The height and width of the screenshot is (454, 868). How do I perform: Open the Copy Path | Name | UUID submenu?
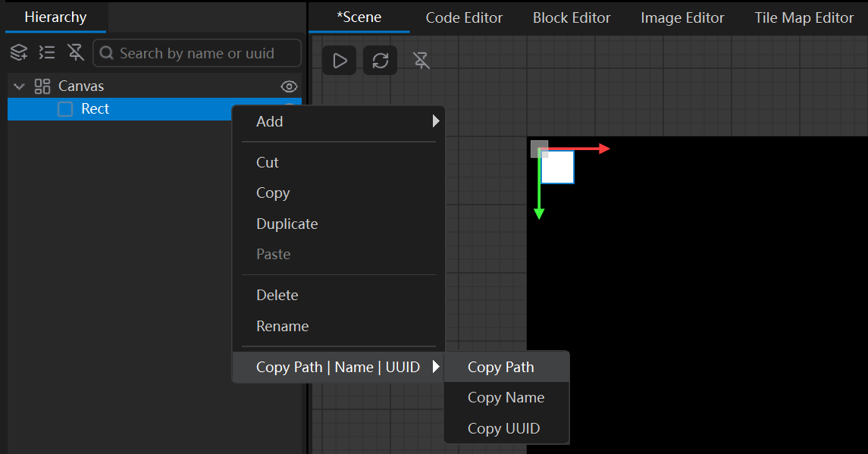pyautogui.click(x=338, y=367)
